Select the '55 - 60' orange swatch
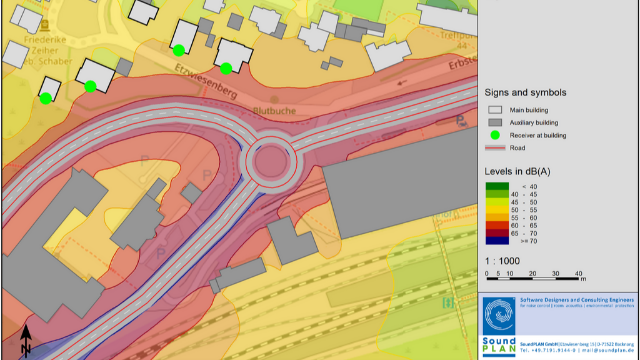Screen dimensions: 640x360 coord(497,218)
